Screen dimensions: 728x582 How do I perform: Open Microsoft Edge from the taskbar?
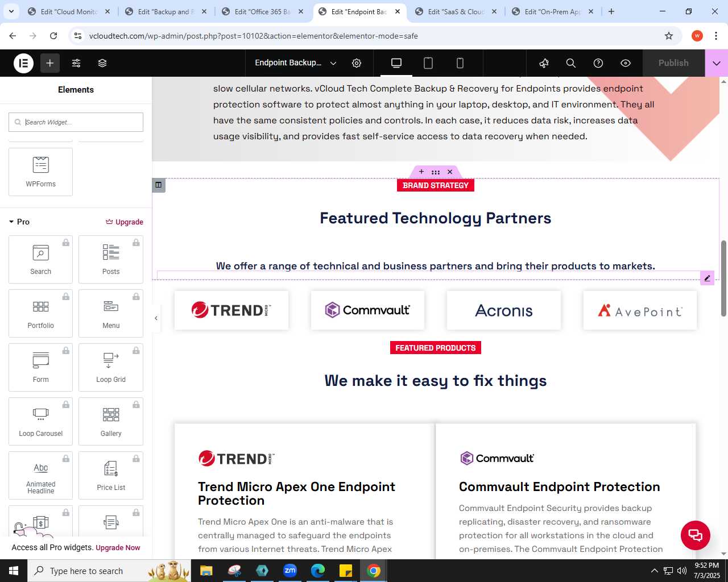point(318,571)
